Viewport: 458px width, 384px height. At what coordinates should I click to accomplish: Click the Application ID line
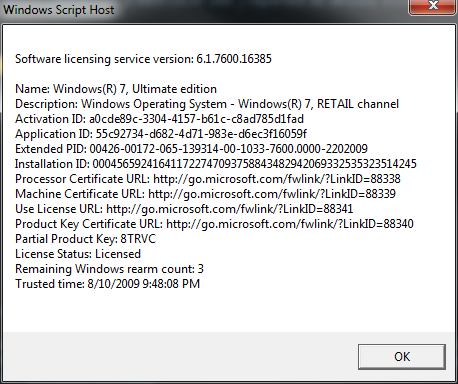tap(161, 134)
